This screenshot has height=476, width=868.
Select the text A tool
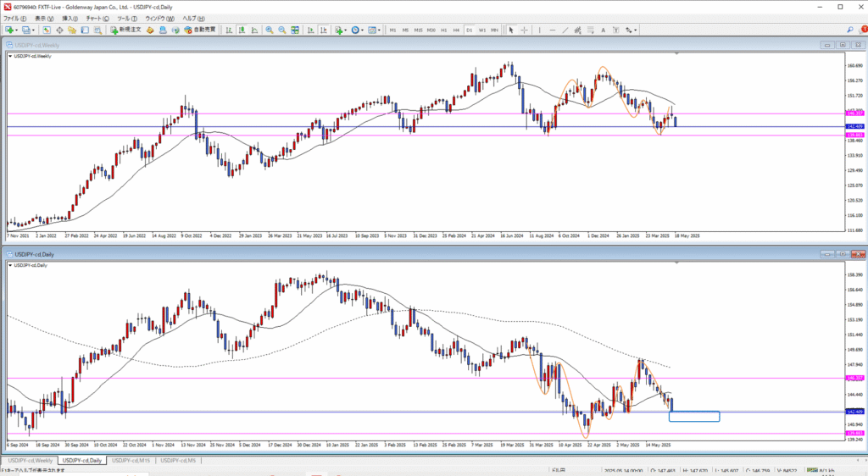604,30
